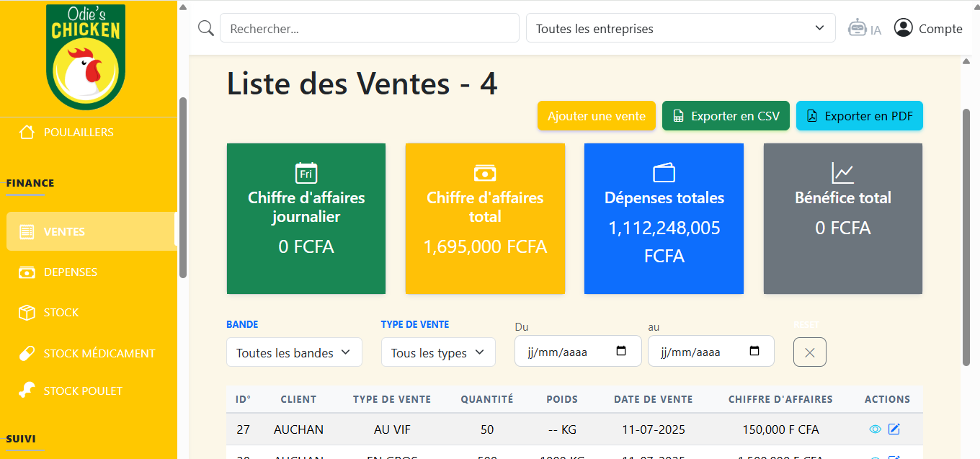Open the Toutes les bandes filter
Viewport: 980px width, 459px height.
pyautogui.click(x=293, y=352)
